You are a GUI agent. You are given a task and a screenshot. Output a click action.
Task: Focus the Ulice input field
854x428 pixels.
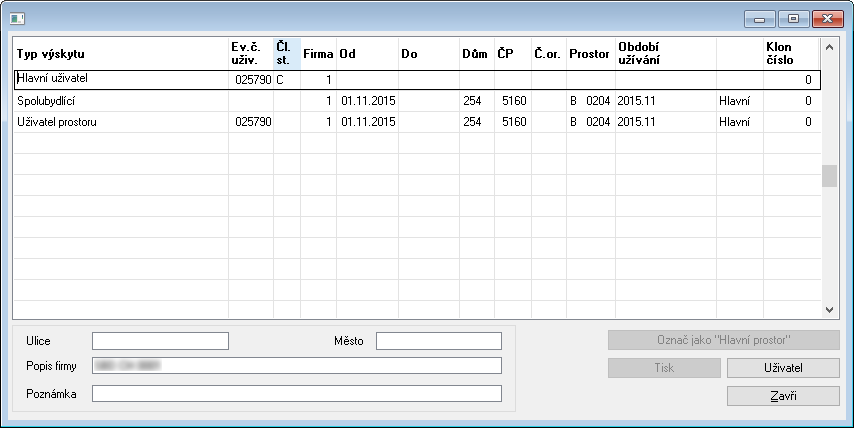pos(160,341)
